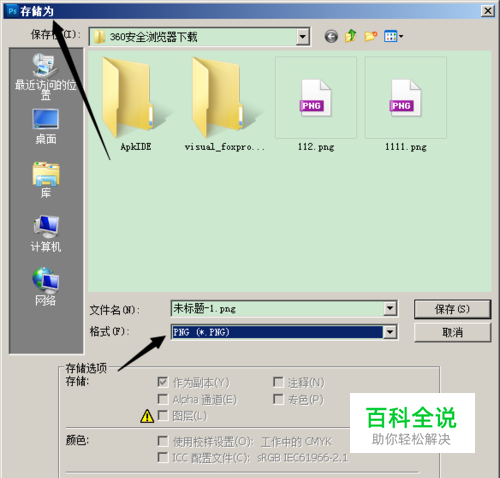Open the view menu icon
The height and width of the screenshot is (478, 500).
tap(393, 36)
